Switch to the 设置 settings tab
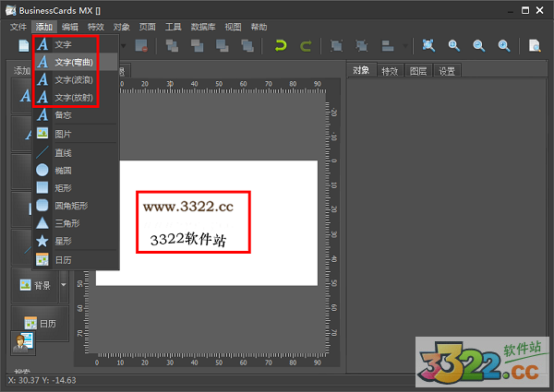This screenshot has height=392, width=554. [x=447, y=71]
